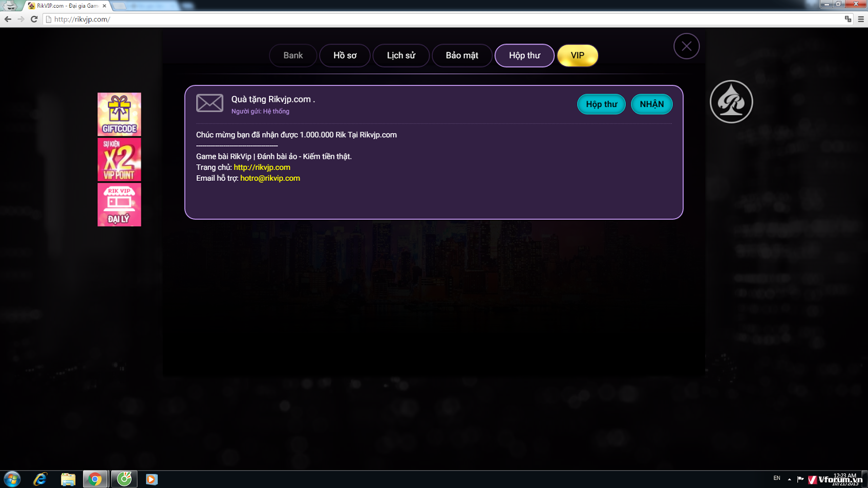Screen dimensions: 868x488
Task: Select the Hộp thư tab
Action: tap(524, 55)
